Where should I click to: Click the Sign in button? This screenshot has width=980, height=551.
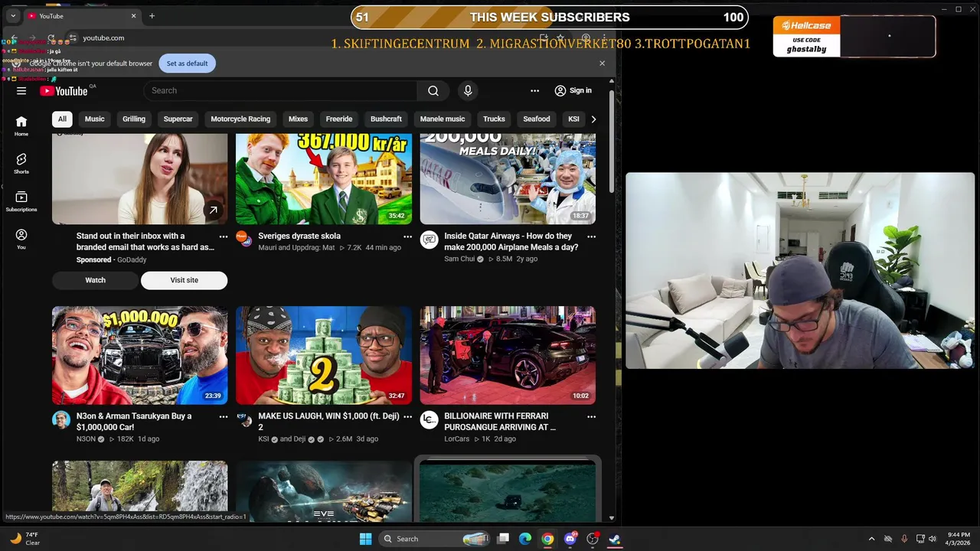click(x=573, y=90)
